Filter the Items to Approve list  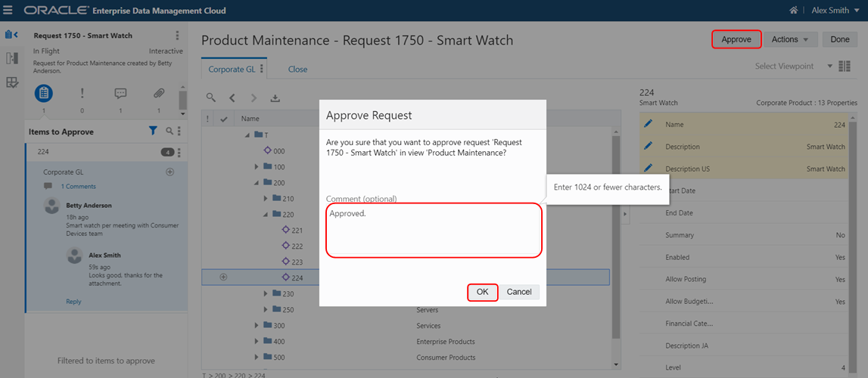pos(154,131)
